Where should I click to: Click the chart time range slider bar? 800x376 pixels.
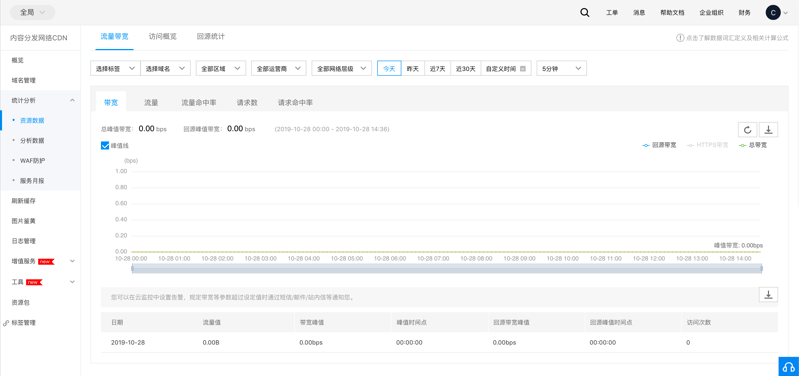[447, 268]
